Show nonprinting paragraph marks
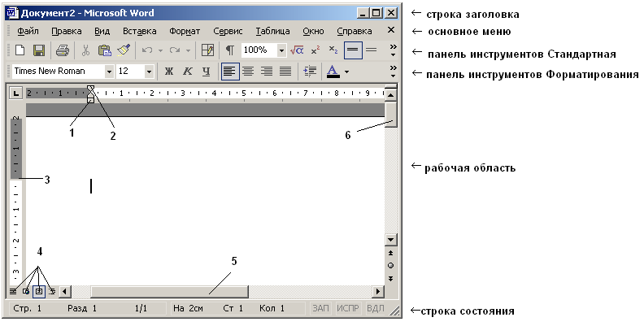Image resolution: width=644 pixels, height=326 pixels. (230, 50)
